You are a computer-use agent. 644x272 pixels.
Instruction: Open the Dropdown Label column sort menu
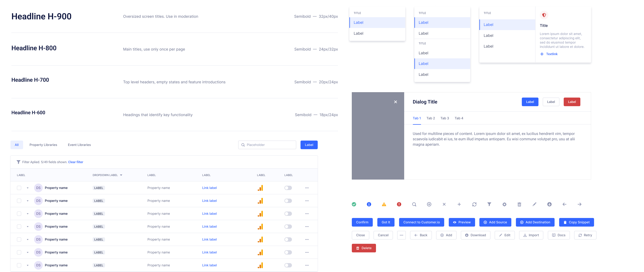(x=121, y=175)
